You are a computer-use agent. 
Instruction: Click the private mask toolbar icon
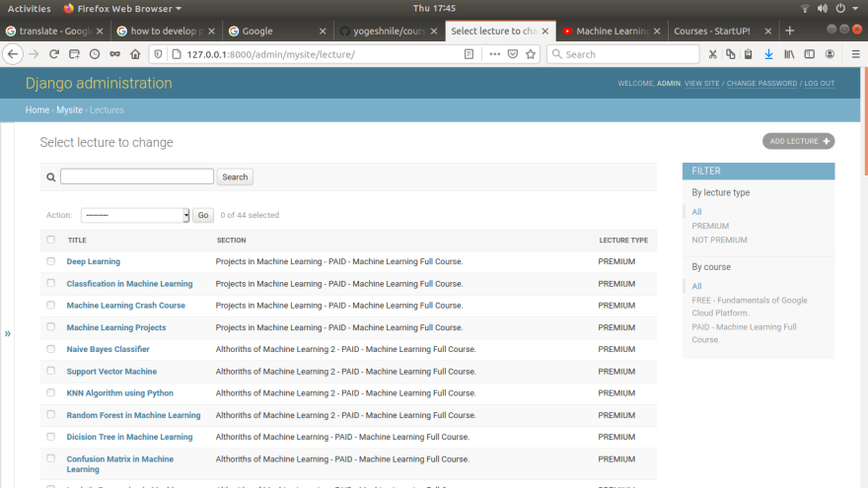coord(114,54)
